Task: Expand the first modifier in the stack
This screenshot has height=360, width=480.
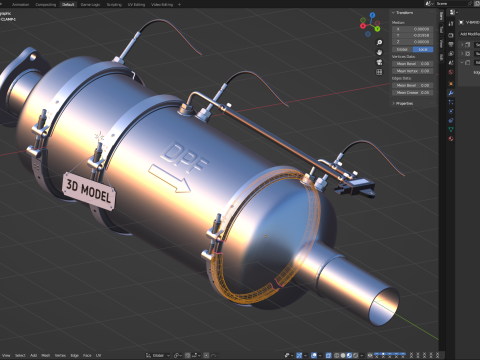Action: coord(462,45)
